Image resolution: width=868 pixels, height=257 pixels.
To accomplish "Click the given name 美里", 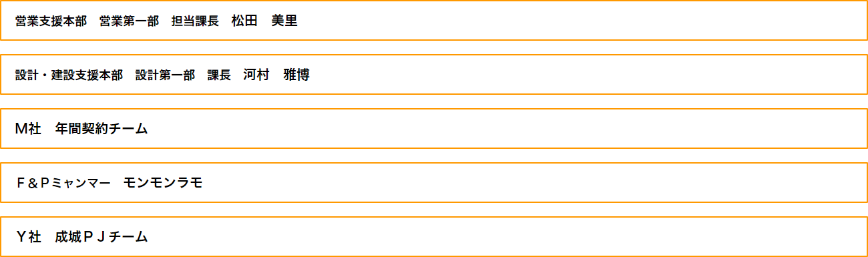I will (284, 21).
